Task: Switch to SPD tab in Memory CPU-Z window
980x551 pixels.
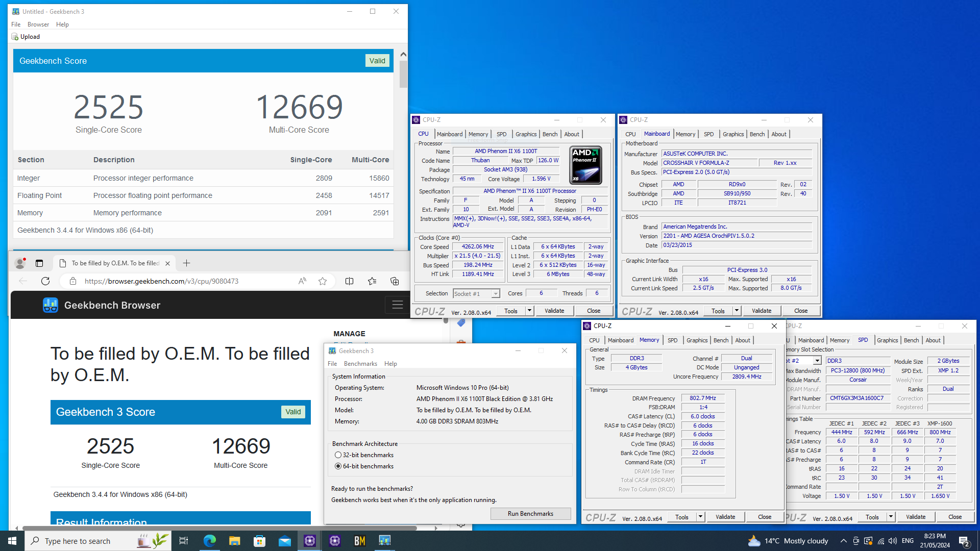Action: click(673, 340)
